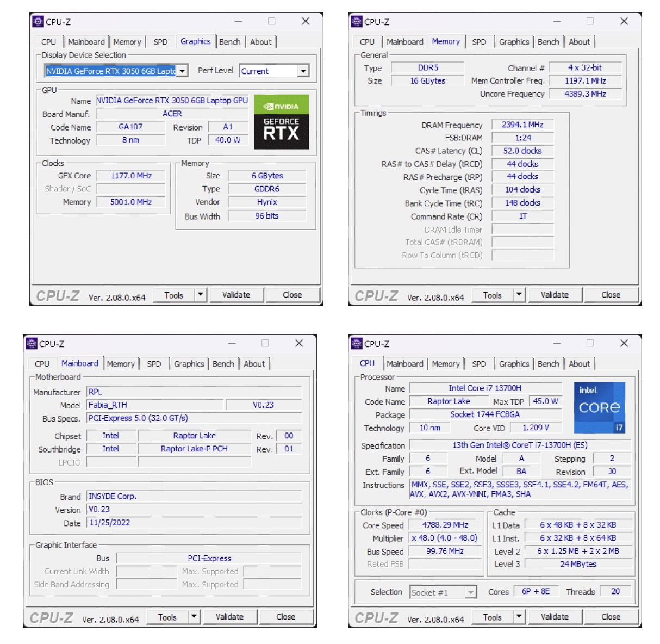Switch to CPU tab in Memory window
Image resolution: width=660 pixels, height=644 pixels.
(x=367, y=42)
